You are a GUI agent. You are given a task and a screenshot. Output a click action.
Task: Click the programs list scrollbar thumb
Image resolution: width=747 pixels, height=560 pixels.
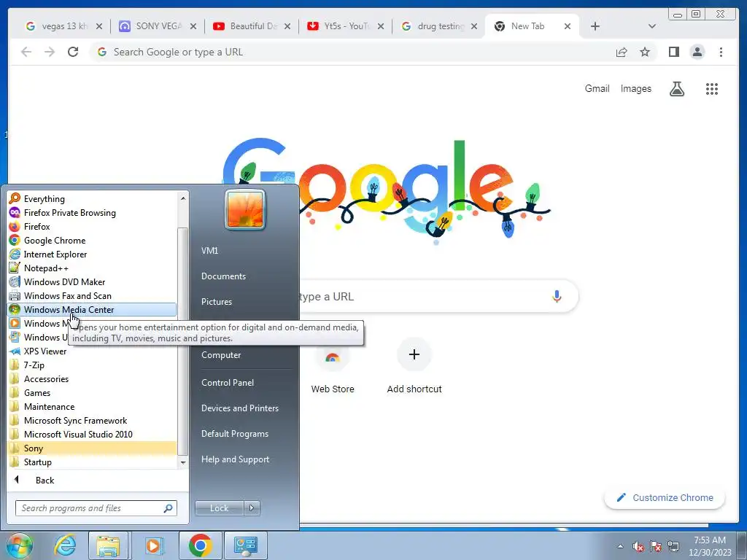[182, 341]
